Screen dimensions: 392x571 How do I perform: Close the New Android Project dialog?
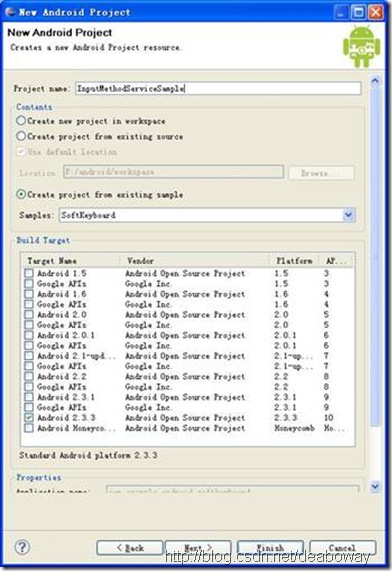click(x=375, y=12)
